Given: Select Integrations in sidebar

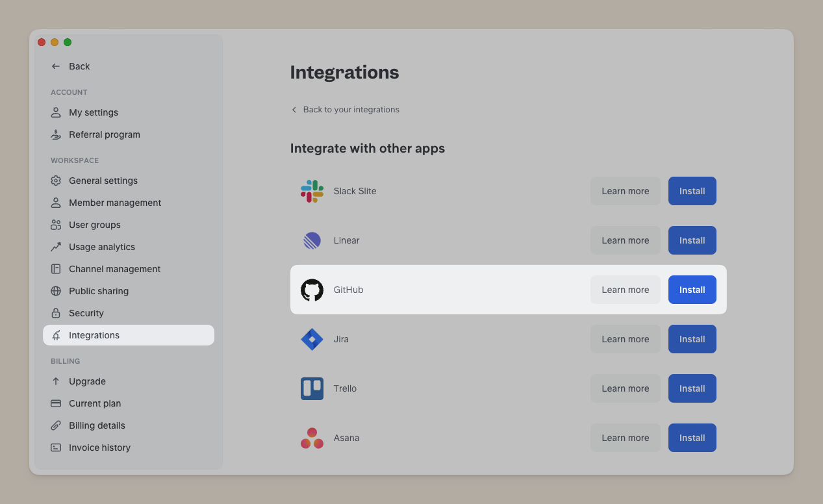Looking at the screenshot, I should pos(129,335).
